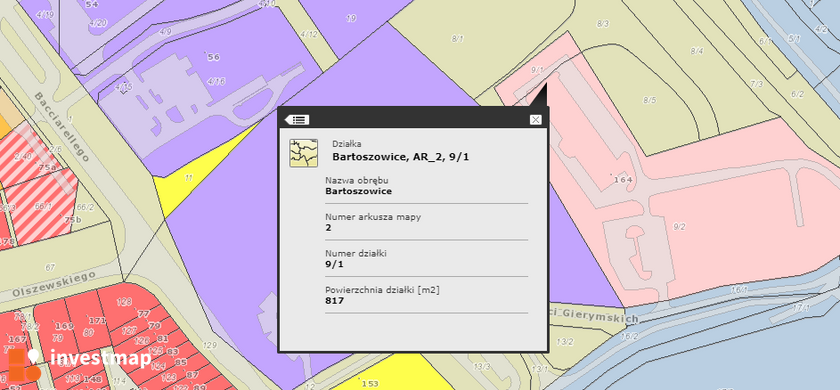Click the popup title Bartoszowice, AR_2, 9/1
Viewport: 840px width, 390px height.
pos(401,157)
